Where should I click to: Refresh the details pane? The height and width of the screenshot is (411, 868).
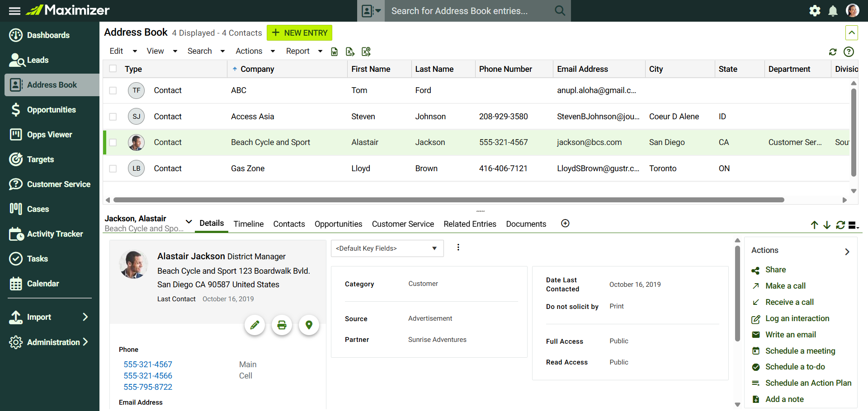click(x=840, y=225)
